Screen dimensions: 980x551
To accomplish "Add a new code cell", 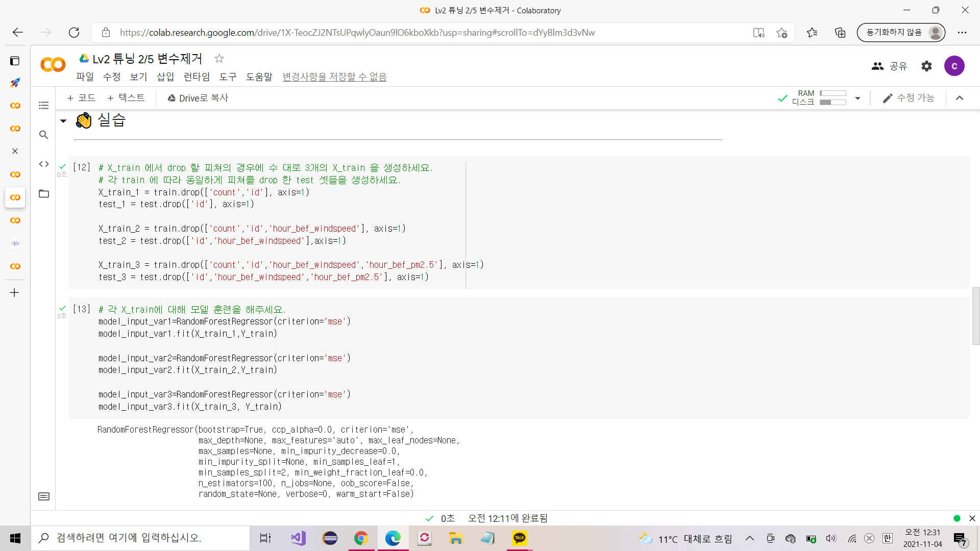I will pyautogui.click(x=81, y=98).
